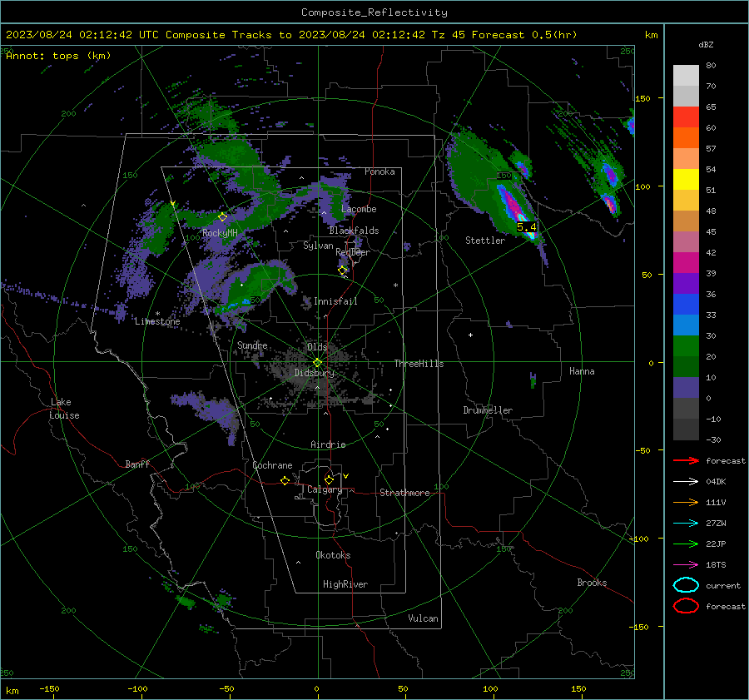
Task: Click the Calgary city label
Action: 325,489
